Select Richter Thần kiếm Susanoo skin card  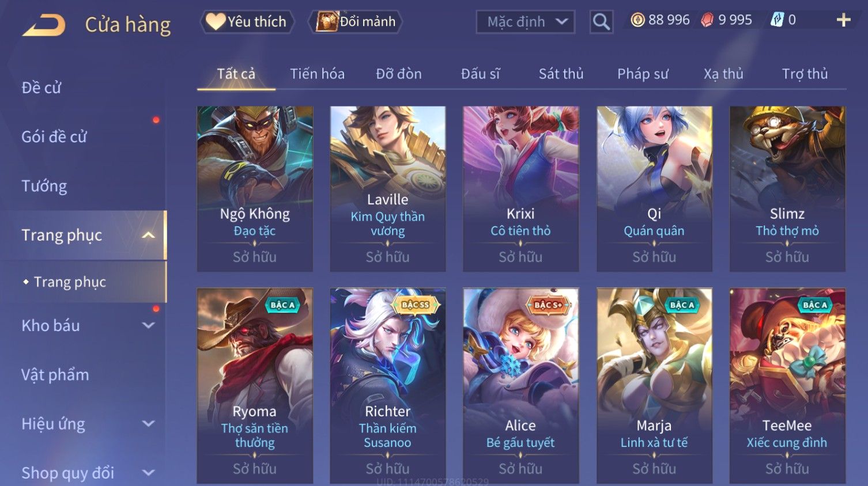pos(387,385)
